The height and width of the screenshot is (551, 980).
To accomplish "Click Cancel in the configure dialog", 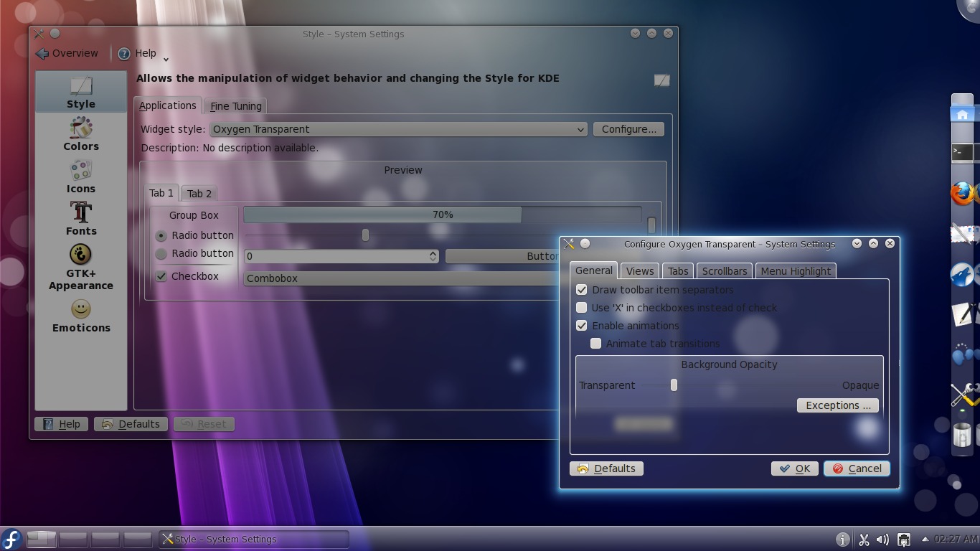I will 857,468.
